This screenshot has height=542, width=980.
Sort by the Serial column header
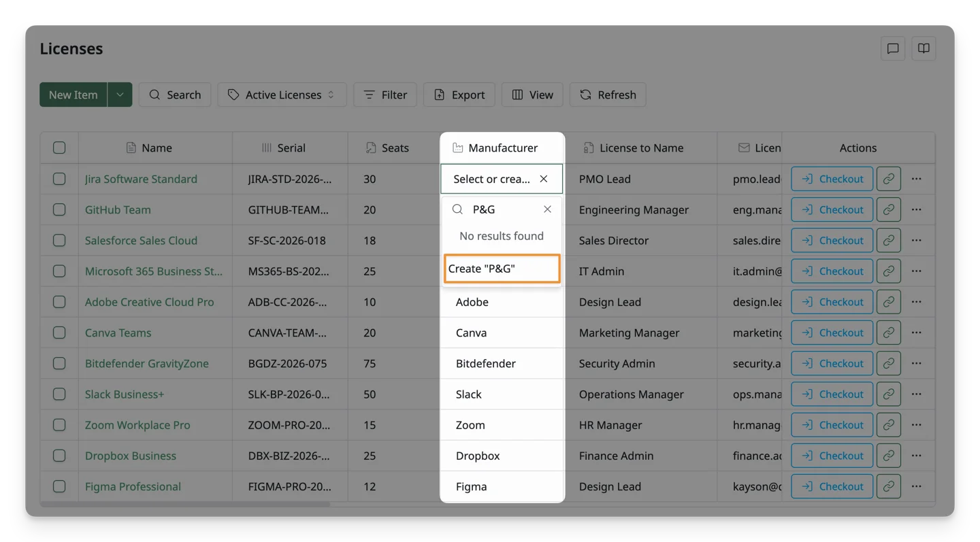click(x=290, y=148)
